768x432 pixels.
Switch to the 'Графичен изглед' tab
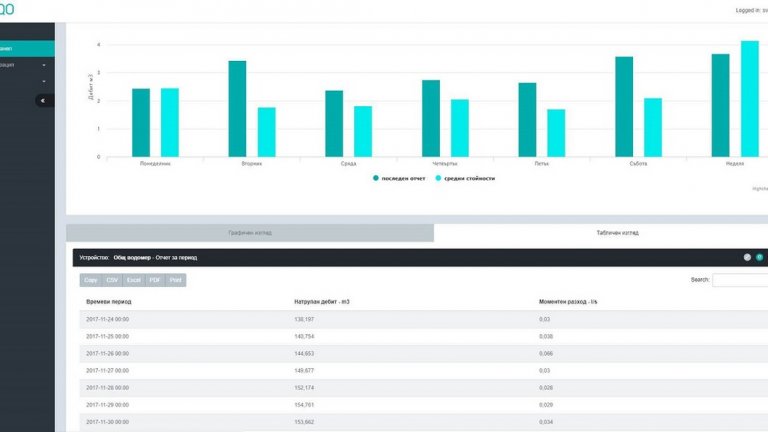pos(250,232)
